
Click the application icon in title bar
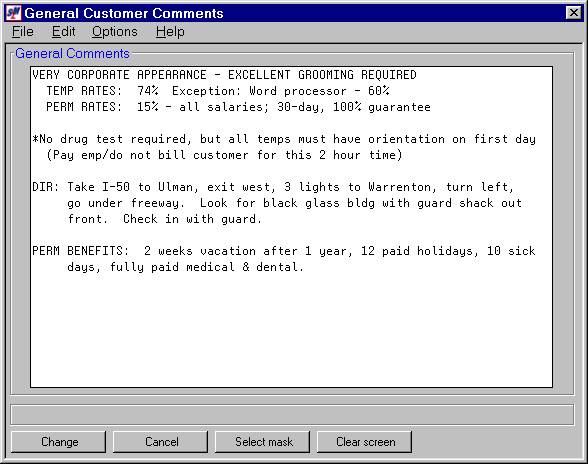tap(14, 13)
